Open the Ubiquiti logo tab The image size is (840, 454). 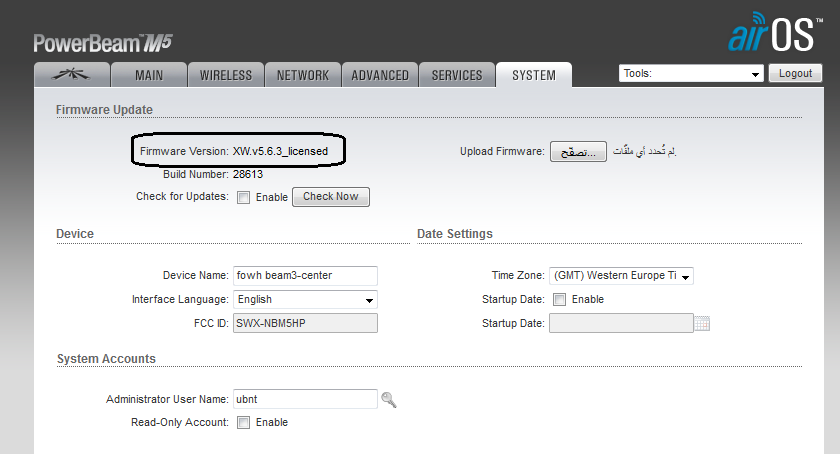click(x=70, y=75)
